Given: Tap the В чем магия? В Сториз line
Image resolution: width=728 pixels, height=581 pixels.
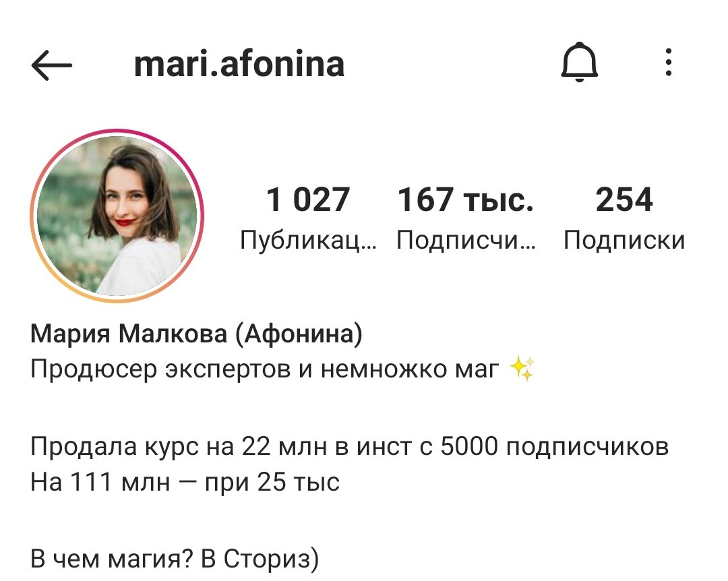Looking at the screenshot, I should [x=175, y=559].
